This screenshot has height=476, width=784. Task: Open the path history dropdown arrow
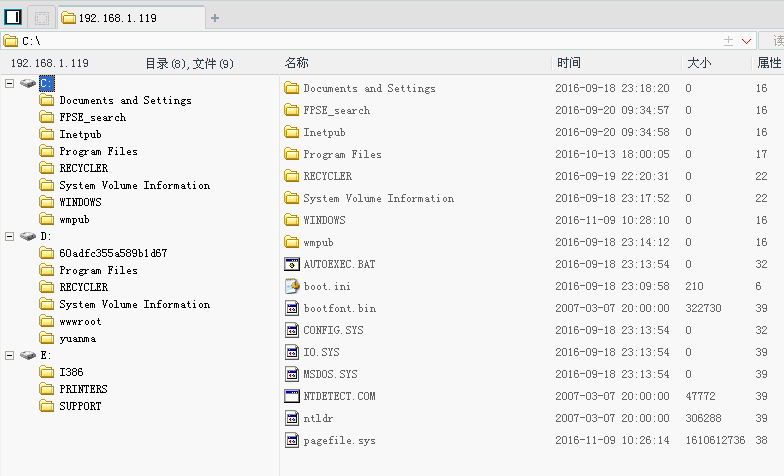tap(746, 41)
